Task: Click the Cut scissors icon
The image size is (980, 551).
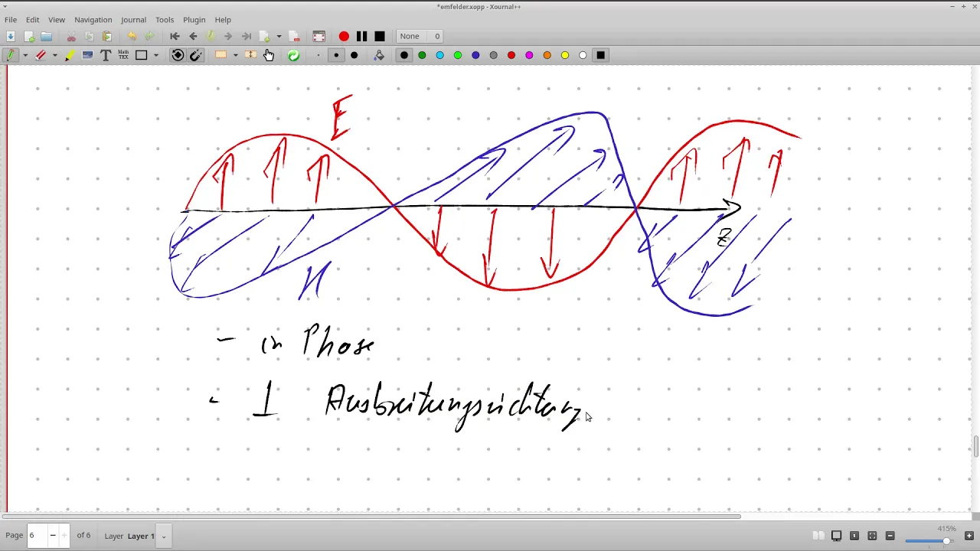Action: [x=71, y=36]
